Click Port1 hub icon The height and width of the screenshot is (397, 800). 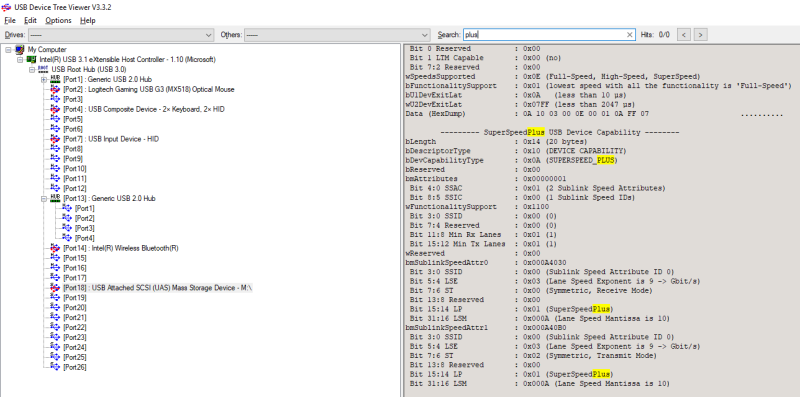click(x=55, y=79)
